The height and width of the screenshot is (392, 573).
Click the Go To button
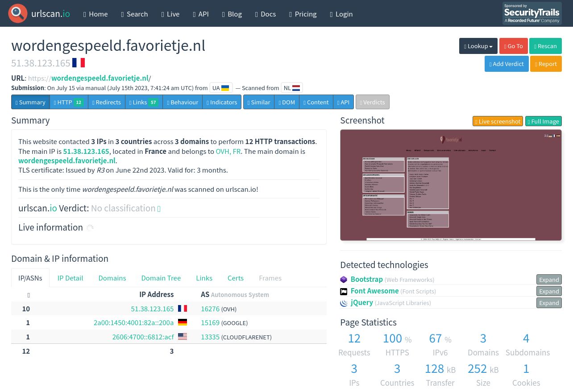coord(514,46)
